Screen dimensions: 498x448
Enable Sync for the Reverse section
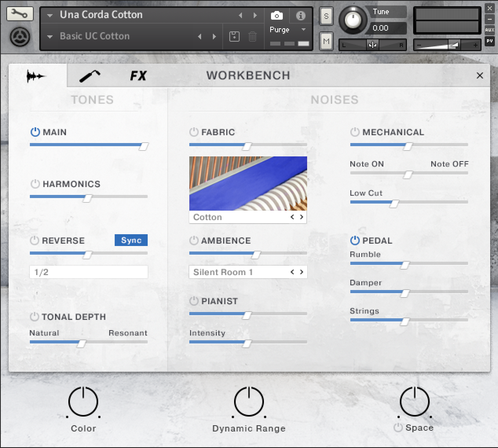click(x=131, y=240)
